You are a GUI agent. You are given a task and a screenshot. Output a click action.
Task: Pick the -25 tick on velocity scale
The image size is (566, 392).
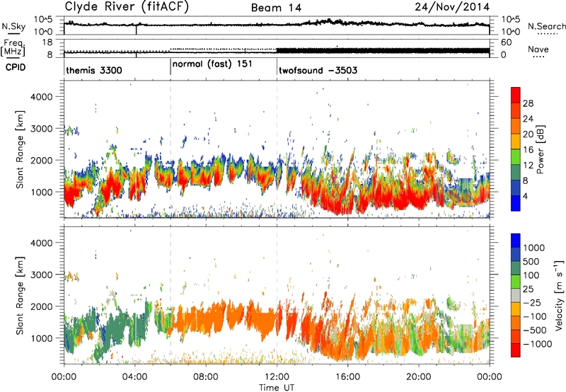coord(532,303)
